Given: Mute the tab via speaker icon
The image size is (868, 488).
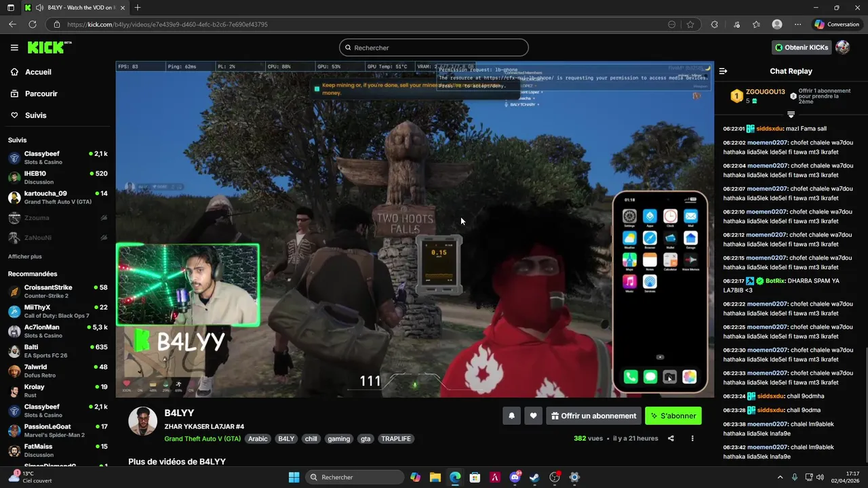Looking at the screenshot, I should click(40, 7).
